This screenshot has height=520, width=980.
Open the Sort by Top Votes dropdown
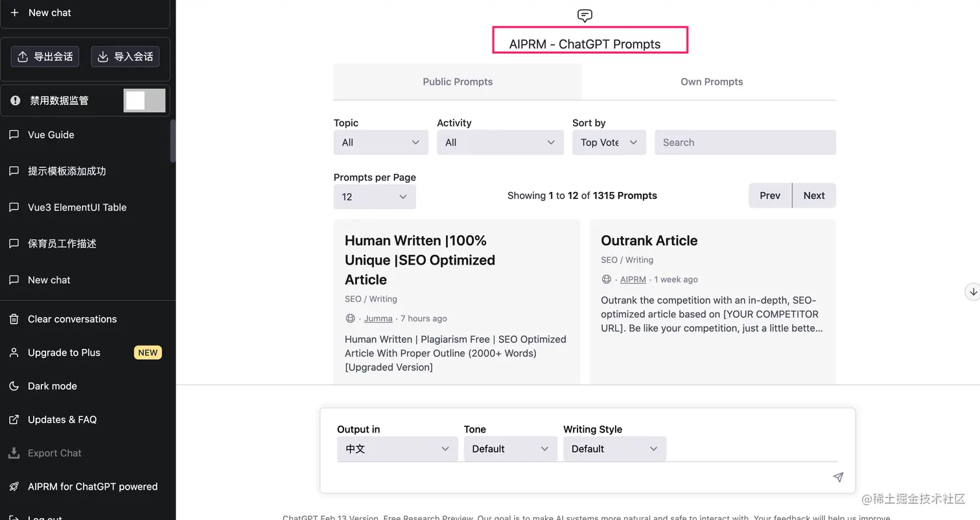(x=609, y=143)
